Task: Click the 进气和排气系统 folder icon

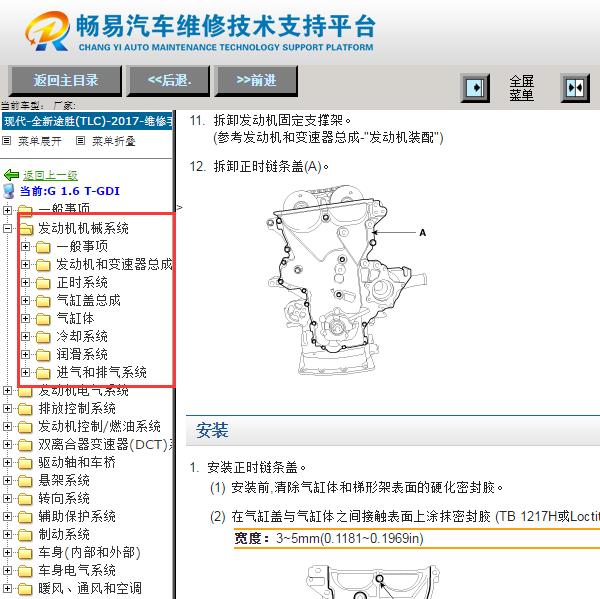Action: [x=43, y=373]
